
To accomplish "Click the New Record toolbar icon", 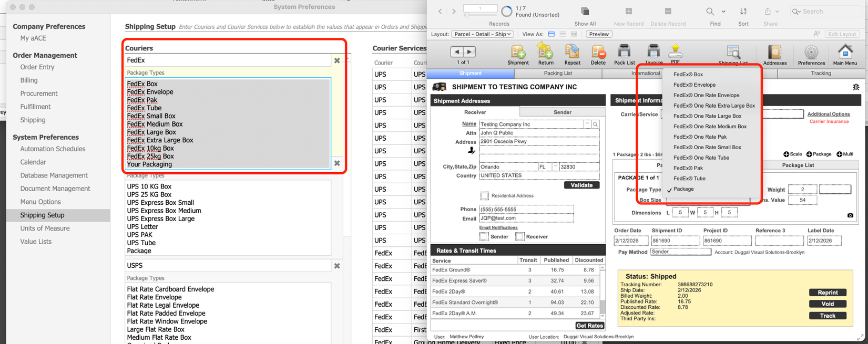I will point(629,11).
